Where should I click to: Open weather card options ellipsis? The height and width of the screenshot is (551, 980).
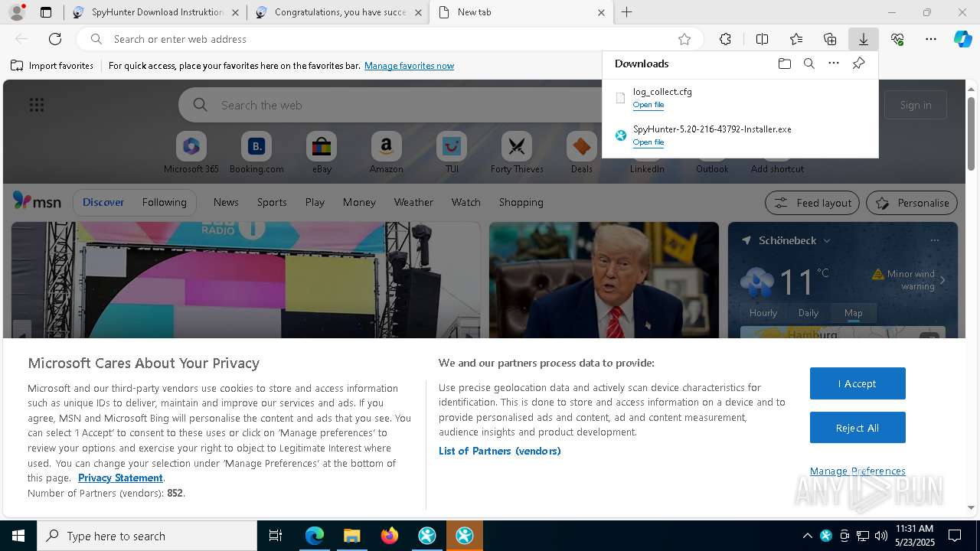tap(934, 240)
